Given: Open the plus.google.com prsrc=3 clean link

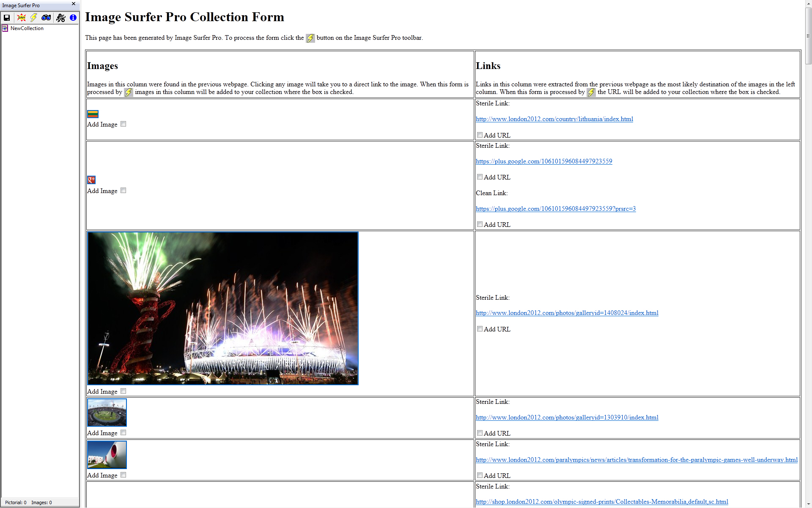Looking at the screenshot, I should click(x=556, y=209).
